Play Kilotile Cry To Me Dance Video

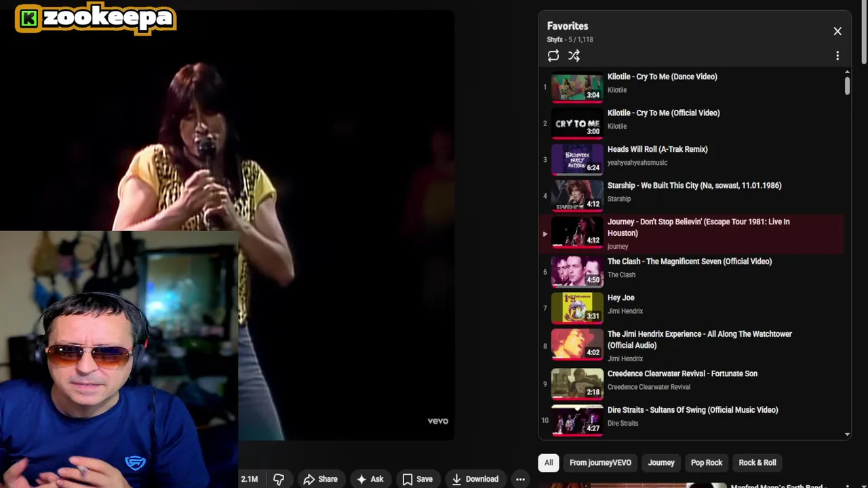click(x=662, y=77)
